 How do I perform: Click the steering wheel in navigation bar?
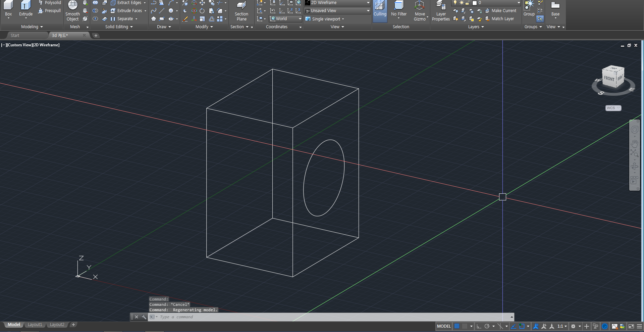pos(634,130)
